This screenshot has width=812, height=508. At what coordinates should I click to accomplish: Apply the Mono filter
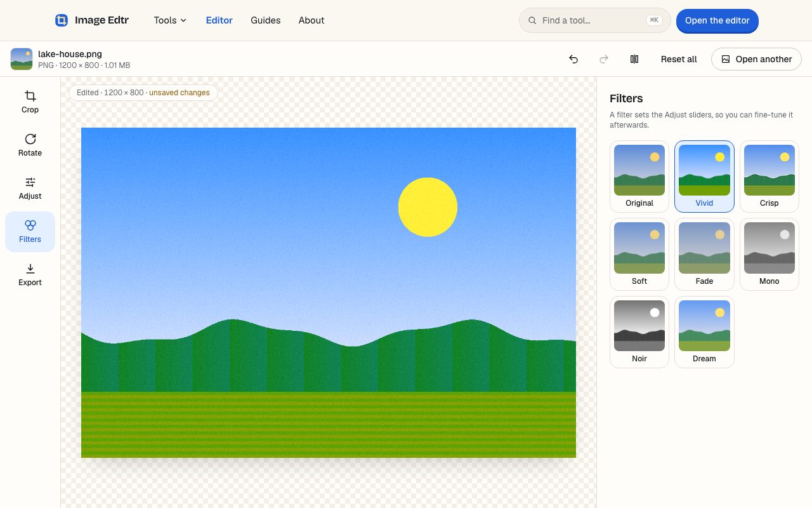coord(769,254)
